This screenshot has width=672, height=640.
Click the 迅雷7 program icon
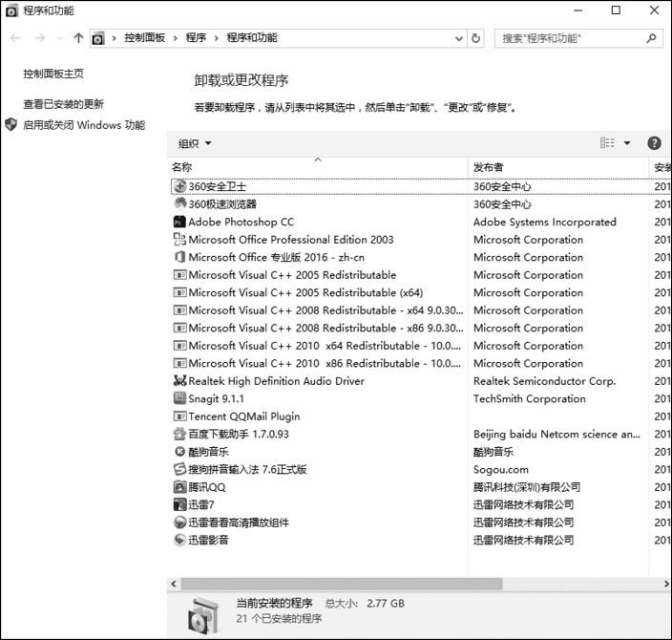(x=179, y=504)
